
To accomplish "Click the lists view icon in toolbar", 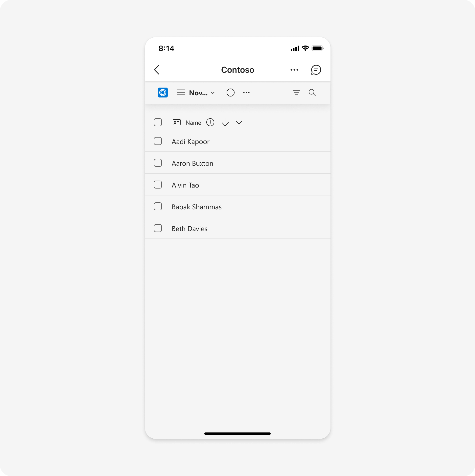I will [x=181, y=92].
